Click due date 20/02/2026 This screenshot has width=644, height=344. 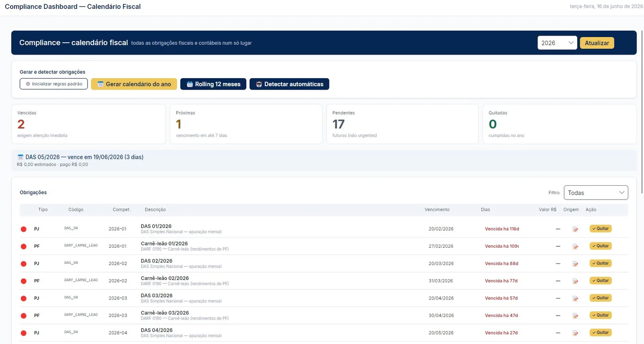[x=441, y=229]
